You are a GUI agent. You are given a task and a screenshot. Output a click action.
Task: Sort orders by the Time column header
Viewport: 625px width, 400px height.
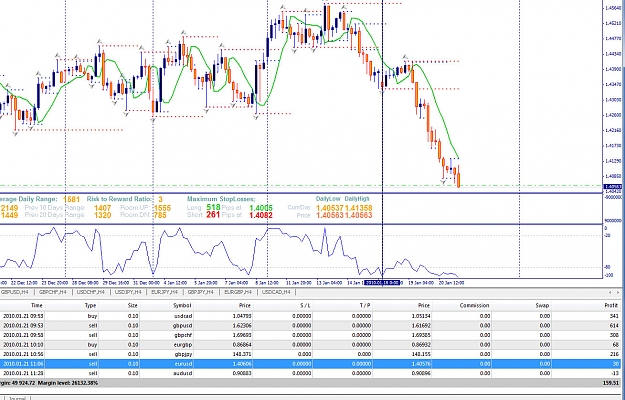click(x=37, y=306)
